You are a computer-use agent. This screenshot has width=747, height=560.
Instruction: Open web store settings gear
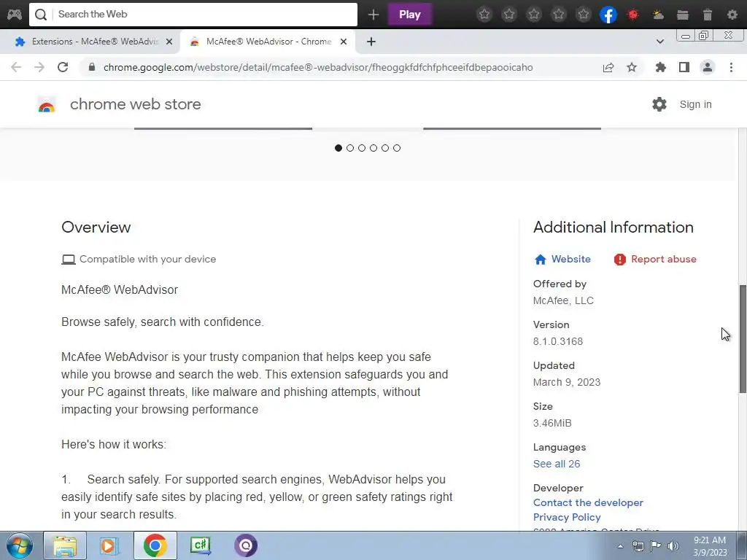[x=659, y=104]
